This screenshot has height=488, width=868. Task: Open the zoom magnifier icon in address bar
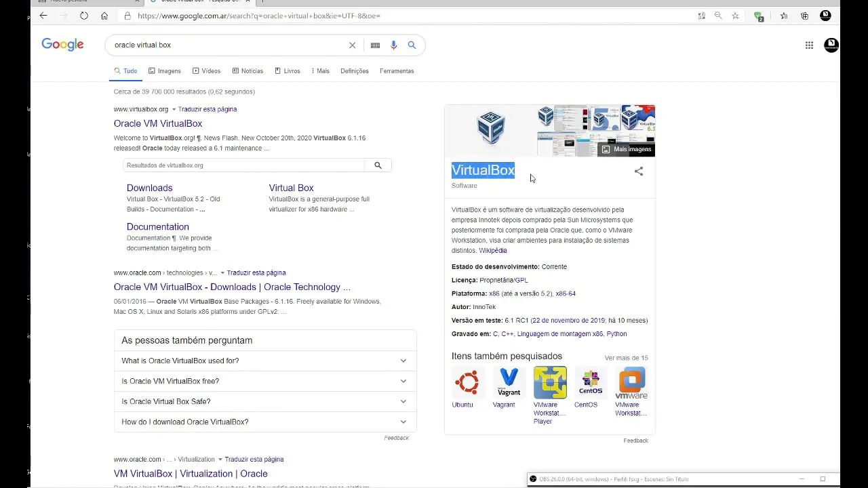coord(718,16)
